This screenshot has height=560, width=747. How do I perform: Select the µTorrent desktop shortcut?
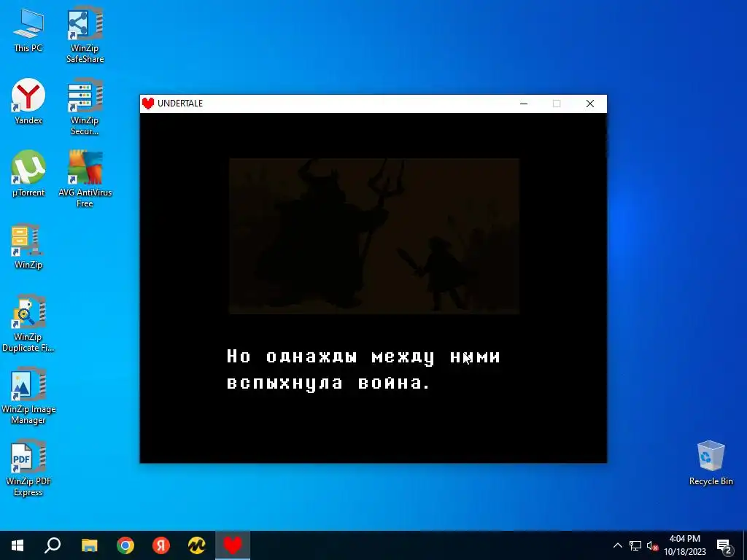[x=28, y=174]
